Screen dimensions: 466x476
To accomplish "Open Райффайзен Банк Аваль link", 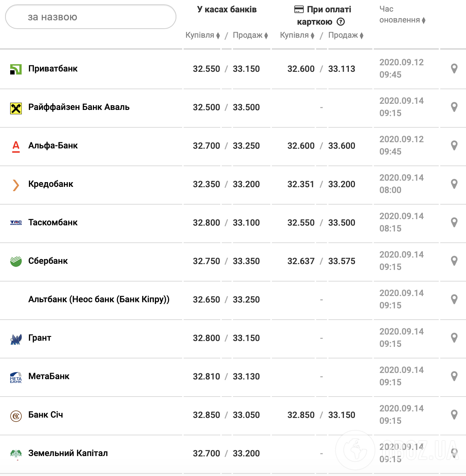I will point(79,107).
